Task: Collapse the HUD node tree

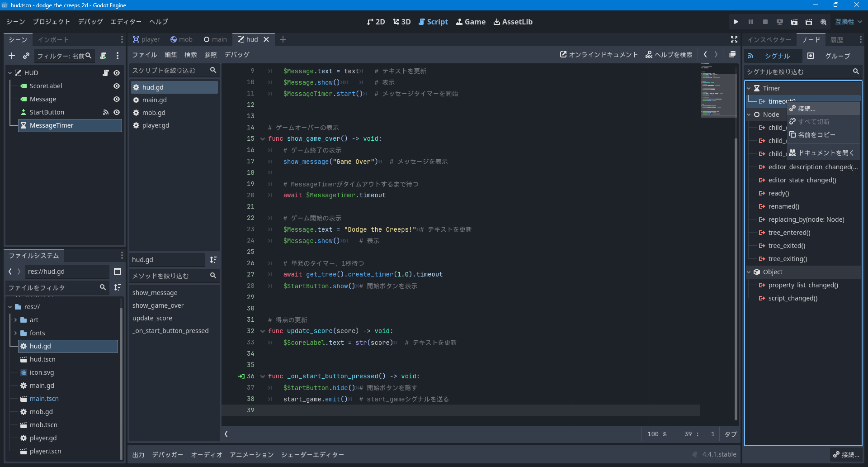Action: pyautogui.click(x=10, y=73)
